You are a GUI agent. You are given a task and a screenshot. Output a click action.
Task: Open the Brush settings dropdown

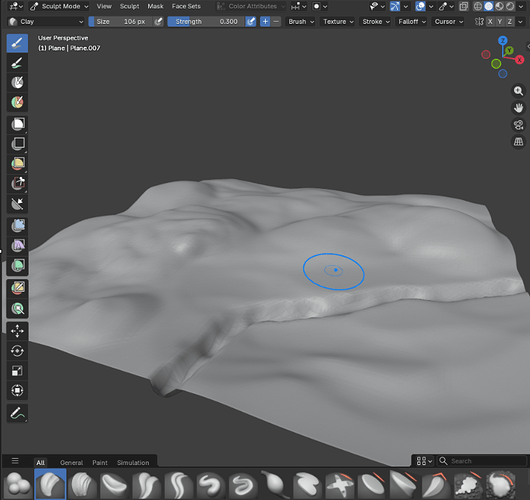301,22
